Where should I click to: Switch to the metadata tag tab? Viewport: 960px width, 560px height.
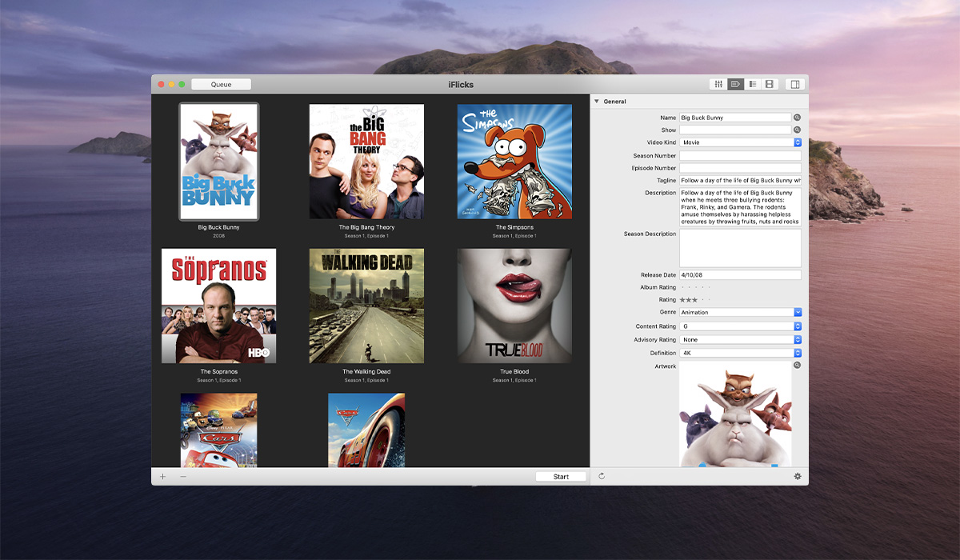(x=735, y=84)
